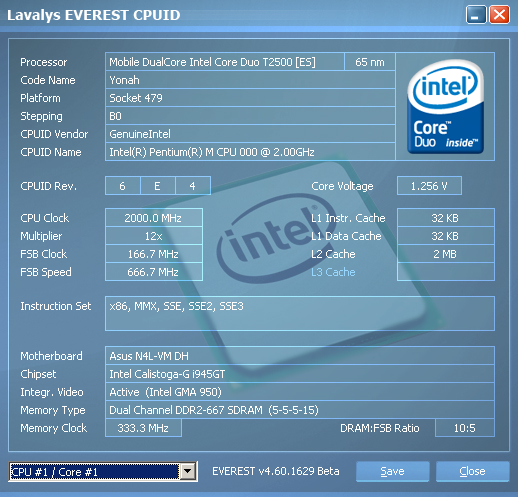Image resolution: width=518 pixels, height=497 pixels.
Task: Click the Intel Core Duo inside logo
Action: click(445, 107)
